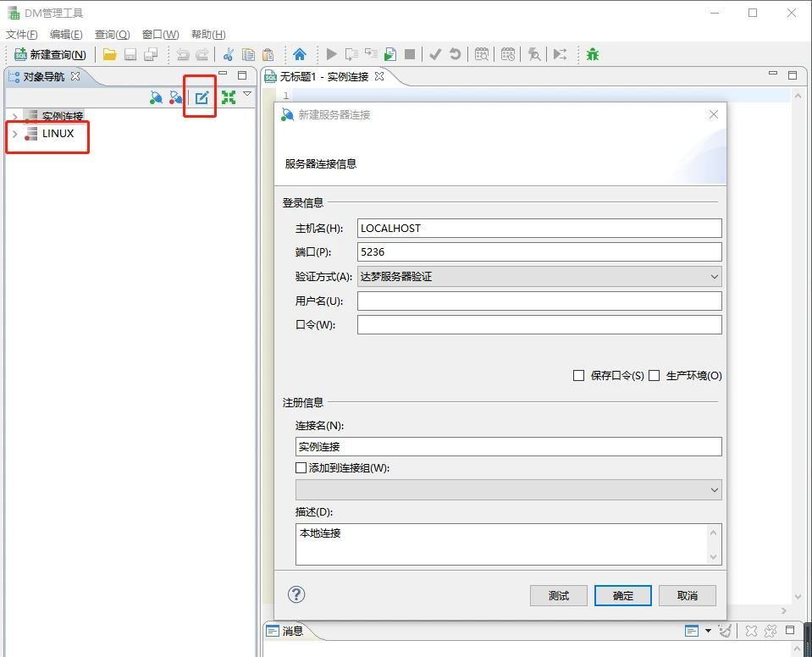
Task: Click the home icon in the toolbar
Action: [x=299, y=54]
